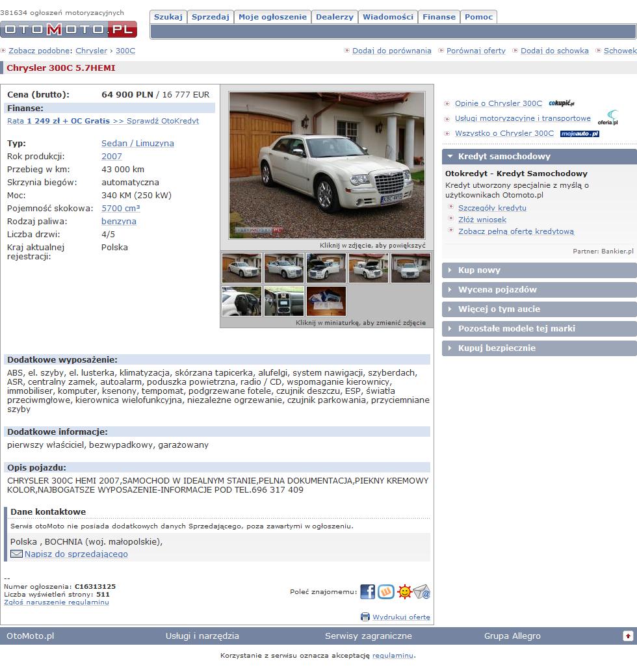Click the up arrow icon in the footer bar

pos(628,636)
